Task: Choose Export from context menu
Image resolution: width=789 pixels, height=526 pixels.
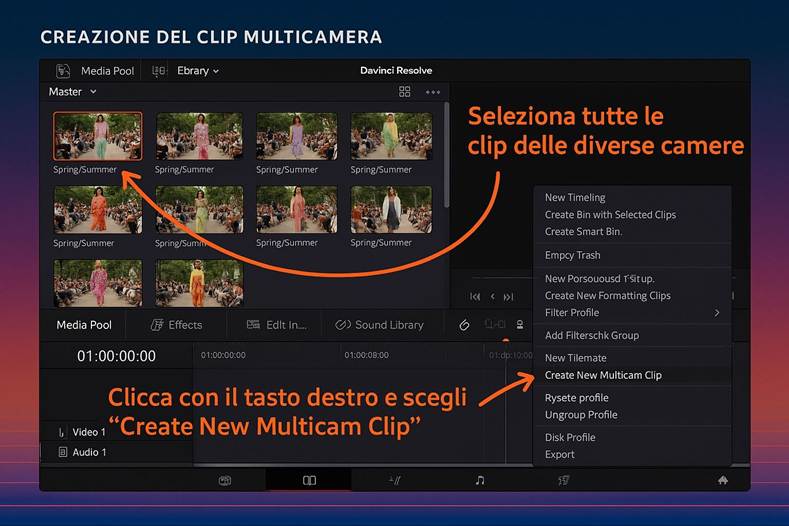Action: (559, 454)
